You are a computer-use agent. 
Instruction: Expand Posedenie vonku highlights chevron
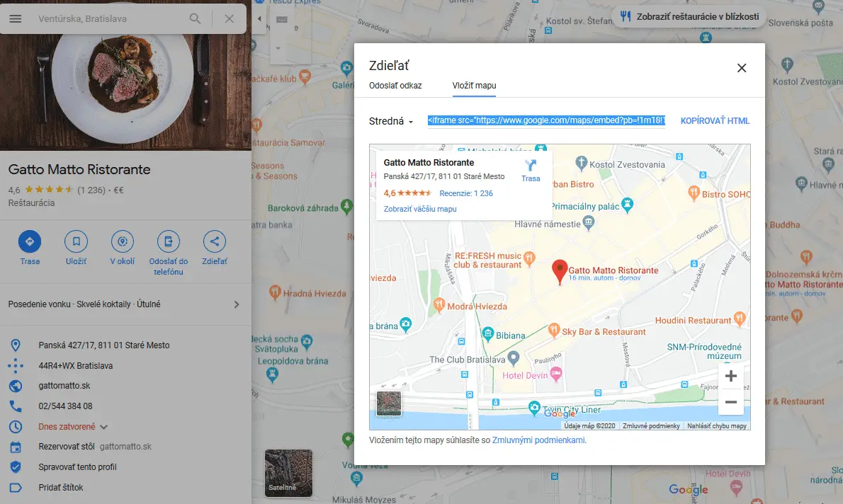pyautogui.click(x=237, y=304)
